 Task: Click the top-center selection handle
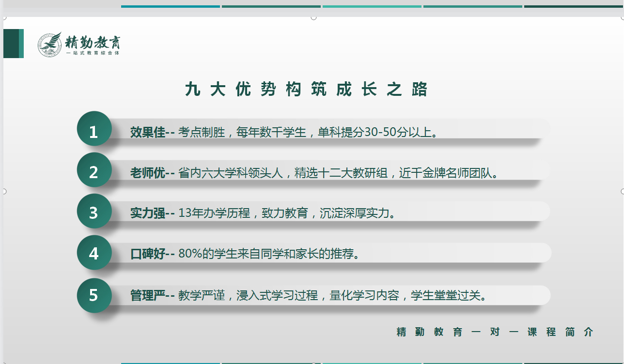[313, 17]
